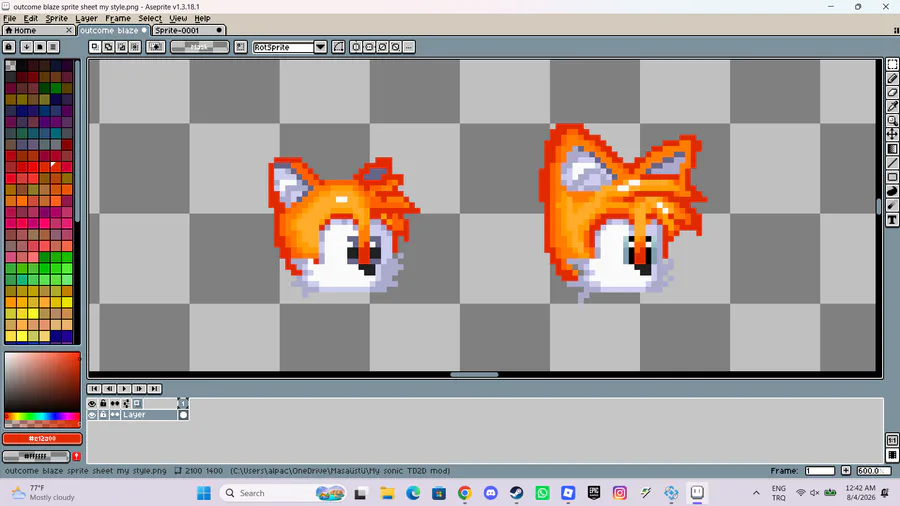Toggle visibility of all layers in header
This screenshot has height=506, width=900.
[92, 403]
